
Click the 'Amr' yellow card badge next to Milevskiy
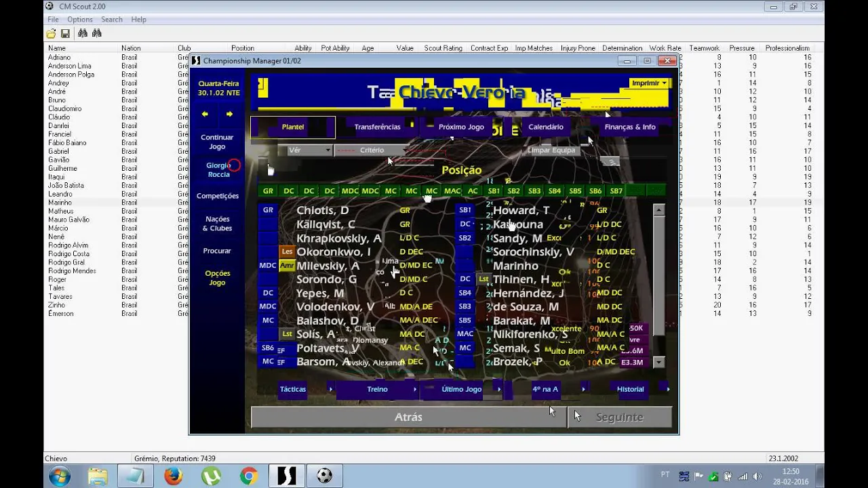tap(287, 266)
